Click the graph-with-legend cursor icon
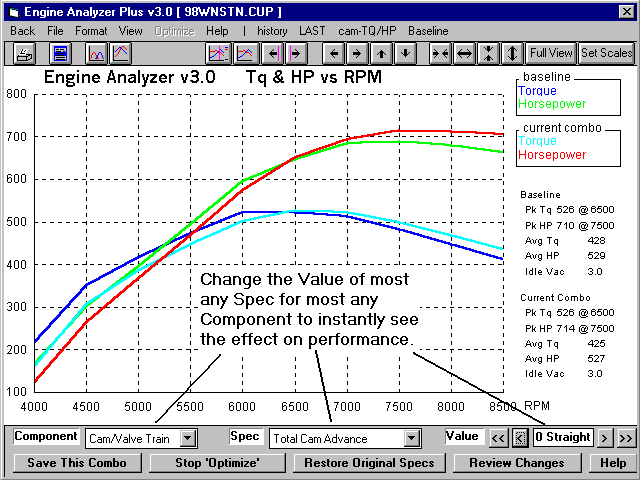The width and height of the screenshot is (640, 480). (218, 53)
